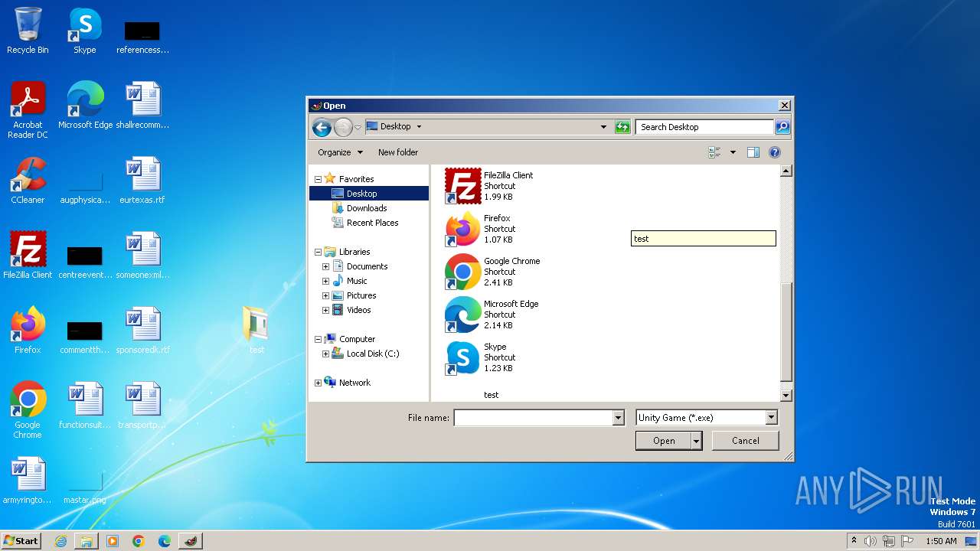Select Desktop under Favorites
Viewport: 980px width, 551px height.
pos(369,194)
